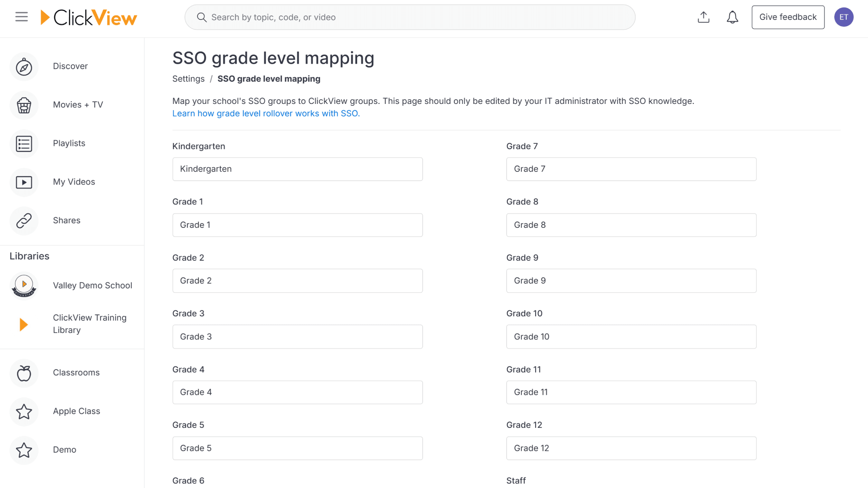The width and height of the screenshot is (868, 488).
Task: Open the ET profile avatar menu
Action: click(844, 17)
